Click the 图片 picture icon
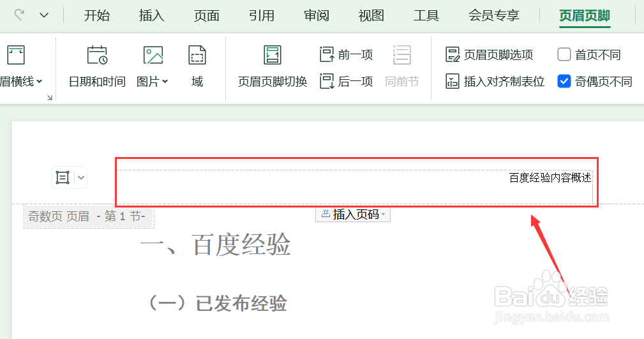The image size is (644, 339). pyautogui.click(x=153, y=55)
